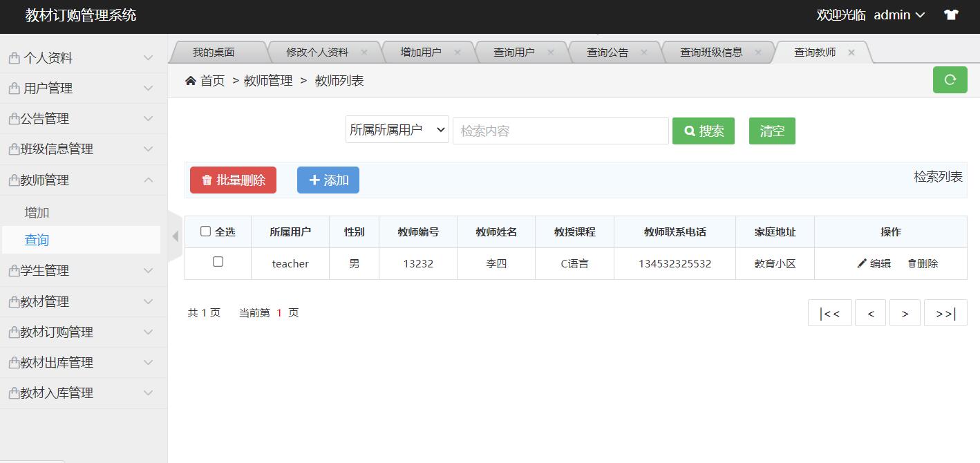This screenshot has width=980, height=463.
Task: Open 查询 under 教师管理 menu
Action: [x=35, y=240]
